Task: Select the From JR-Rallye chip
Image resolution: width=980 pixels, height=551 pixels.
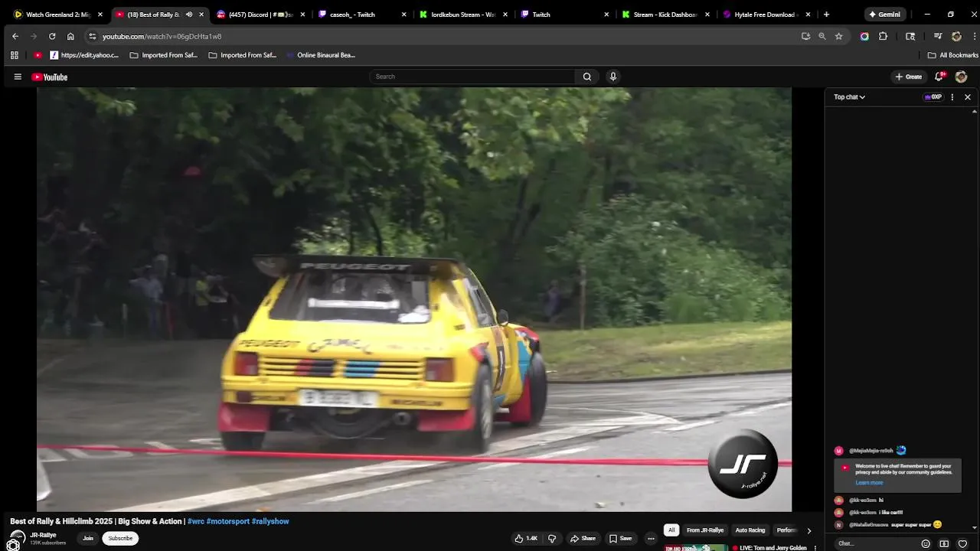Action: click(x=705, y=530)
